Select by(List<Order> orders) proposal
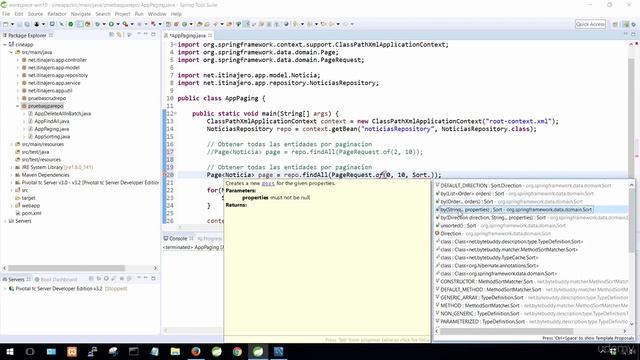The height and width of the screenshot is (360, 640). point(517,193)
